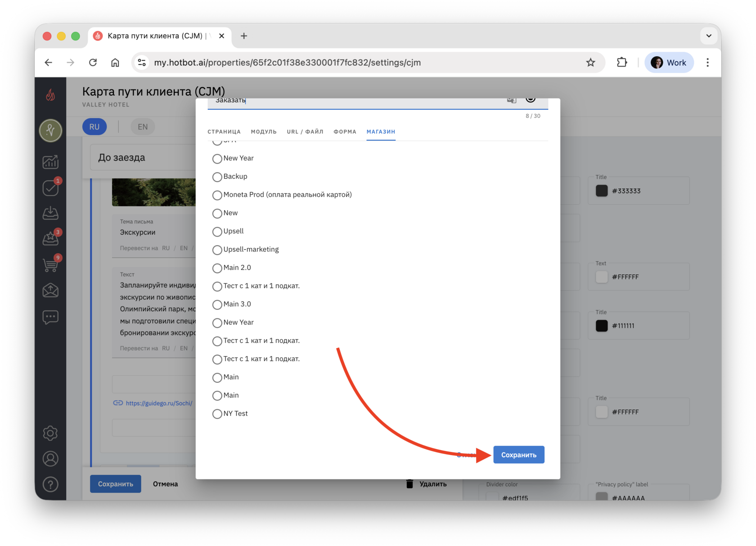Screen dimensions: 756x546
Task: Click the bottom-left Сохранить page button
Action: pos(116,484)
